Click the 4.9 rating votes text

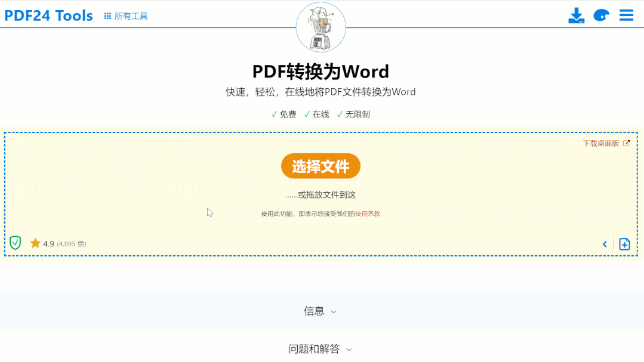point(64,244)
